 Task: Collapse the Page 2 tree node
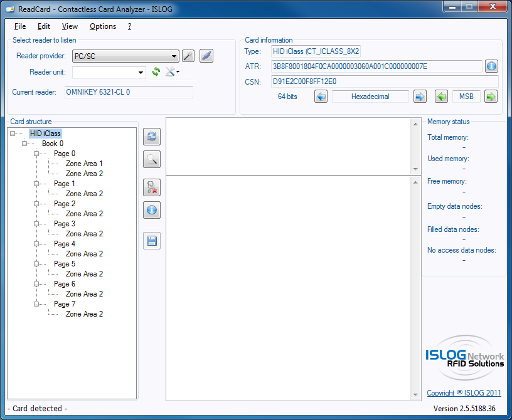(36, 204)
